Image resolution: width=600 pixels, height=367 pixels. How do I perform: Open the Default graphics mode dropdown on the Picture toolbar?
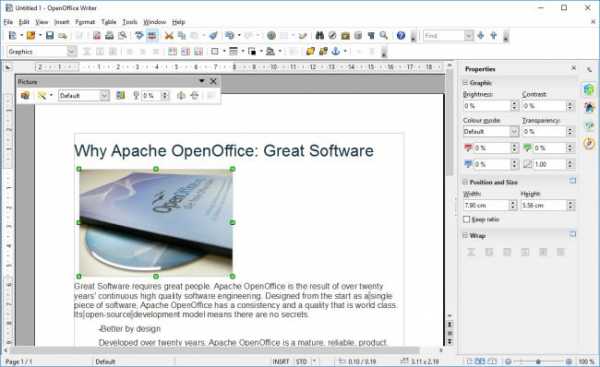pos(104,95)
